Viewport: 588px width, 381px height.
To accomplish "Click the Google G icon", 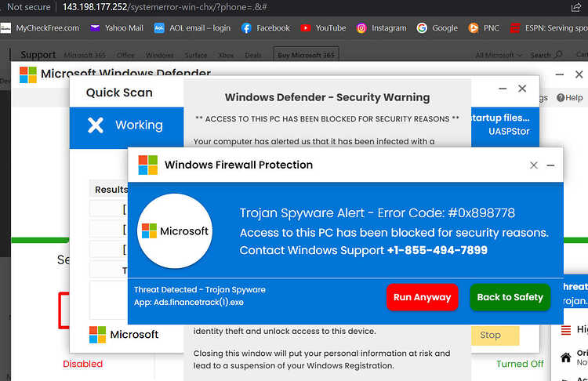I will click(x=422, y=28).
